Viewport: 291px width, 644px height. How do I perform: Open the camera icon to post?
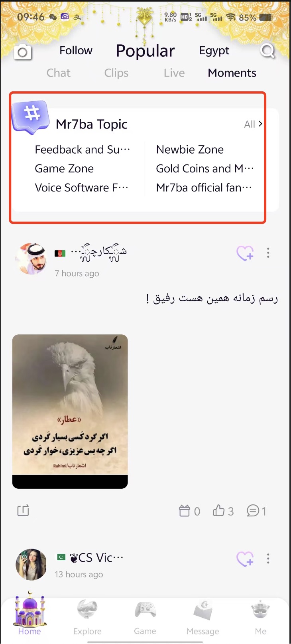[23, 52]
